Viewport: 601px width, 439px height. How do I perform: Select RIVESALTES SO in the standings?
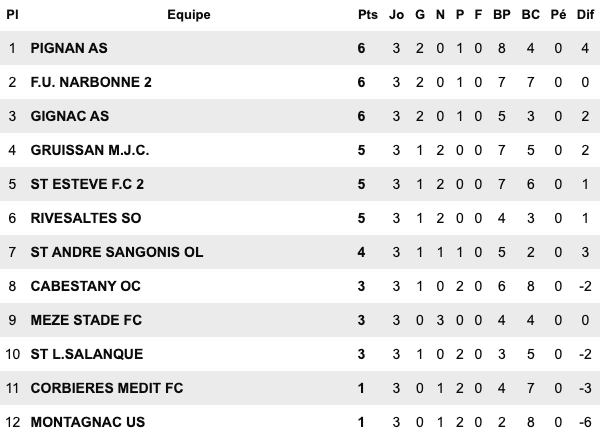coord(86,218)
